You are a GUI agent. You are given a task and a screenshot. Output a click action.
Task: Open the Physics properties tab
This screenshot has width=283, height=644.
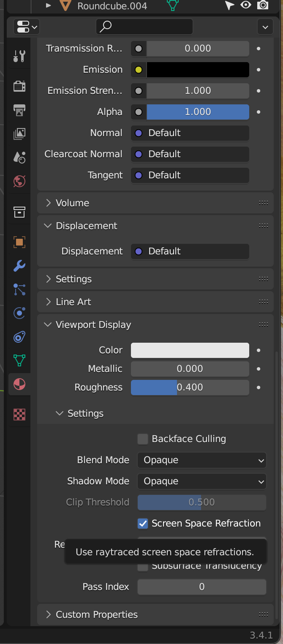(x=19, y=313)
